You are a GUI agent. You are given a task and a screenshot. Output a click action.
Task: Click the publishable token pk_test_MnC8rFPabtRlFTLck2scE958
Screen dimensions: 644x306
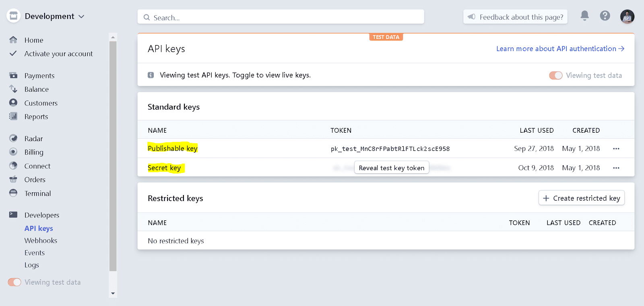coord(390,149)
